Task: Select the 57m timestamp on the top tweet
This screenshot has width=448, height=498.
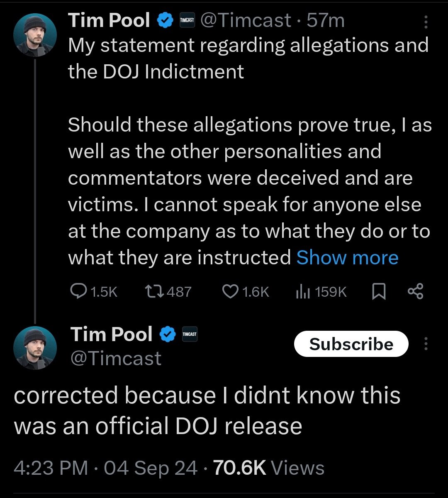Action: pyautogui.click(x=324, y=20)
